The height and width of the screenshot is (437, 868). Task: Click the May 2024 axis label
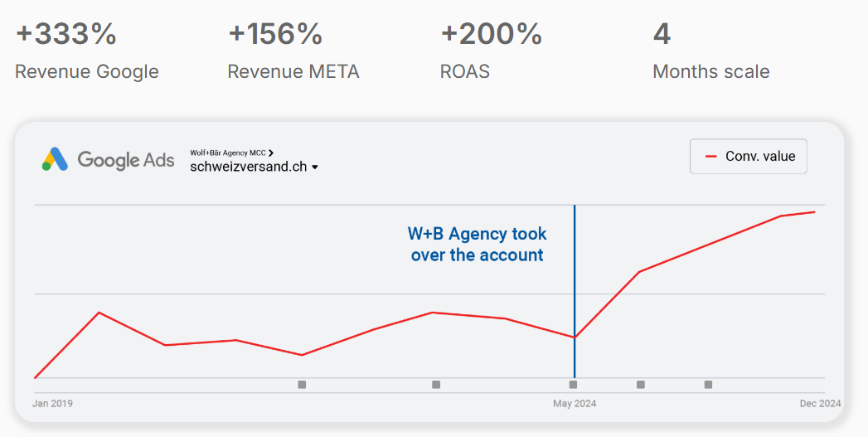575,403
